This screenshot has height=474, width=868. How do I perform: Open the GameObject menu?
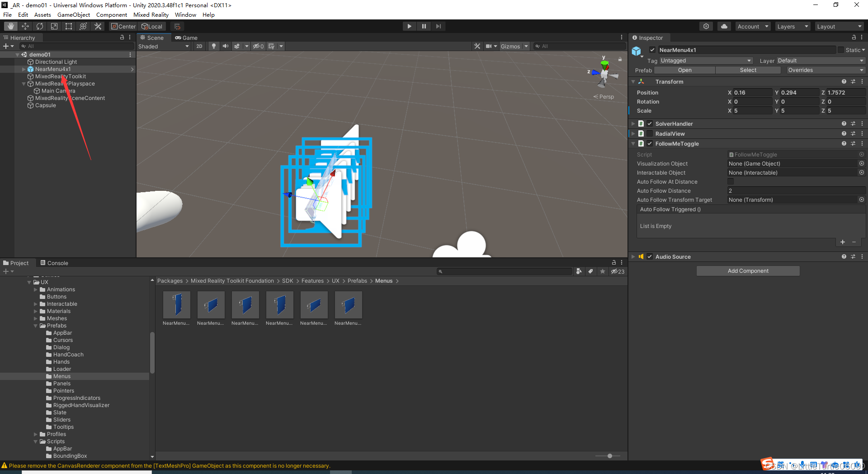click(x=73, y=14)
